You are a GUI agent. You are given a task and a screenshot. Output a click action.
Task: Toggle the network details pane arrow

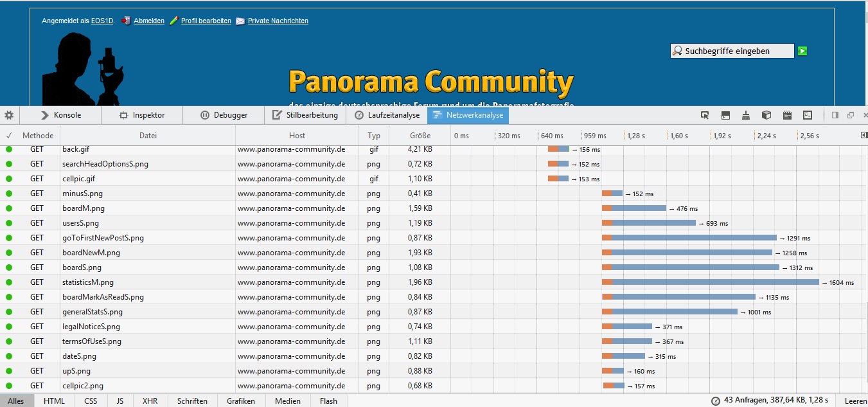[864, 136]
